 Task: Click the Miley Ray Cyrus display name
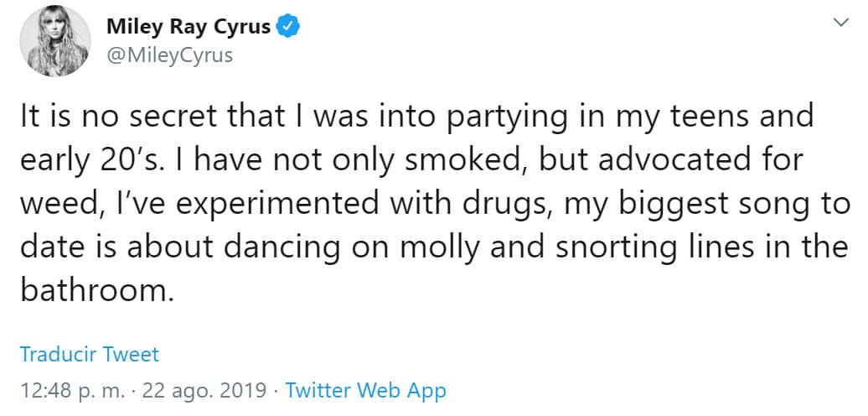point(189,27)
